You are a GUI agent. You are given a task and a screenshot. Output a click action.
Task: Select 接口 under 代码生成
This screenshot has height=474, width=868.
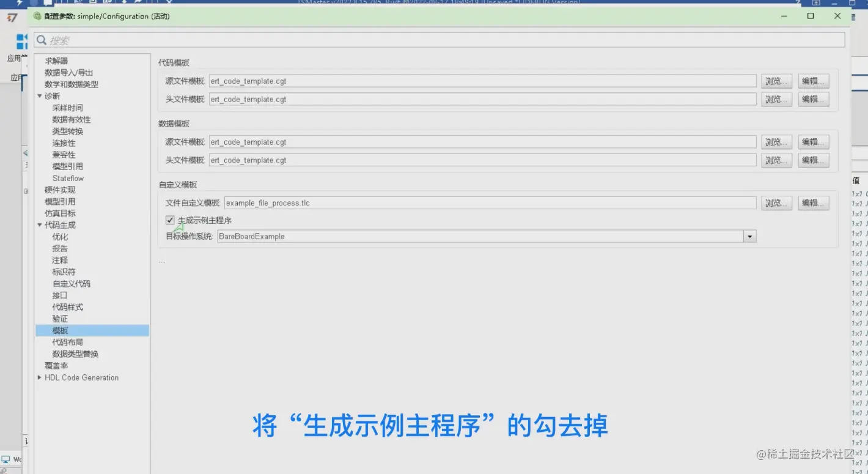(x=60, y=295)
